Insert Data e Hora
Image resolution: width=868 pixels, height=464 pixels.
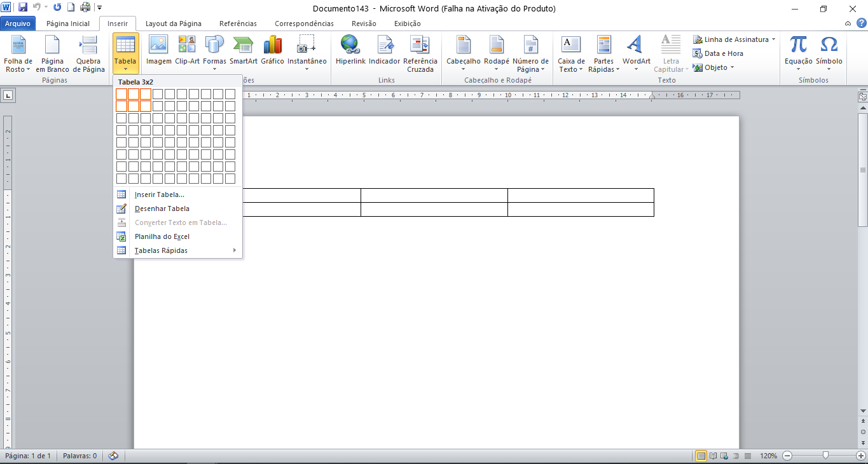(x=719, y=53)
